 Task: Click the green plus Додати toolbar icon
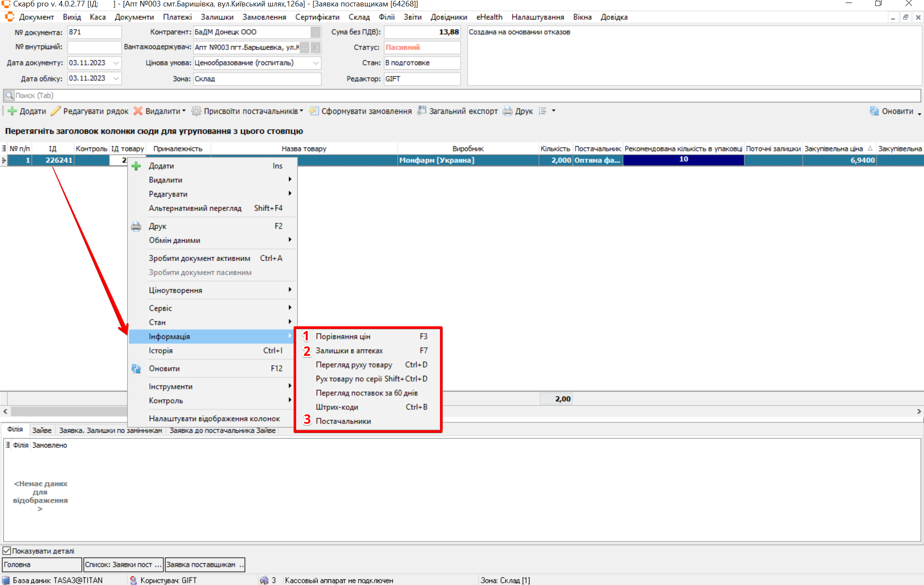pos(12,111)
